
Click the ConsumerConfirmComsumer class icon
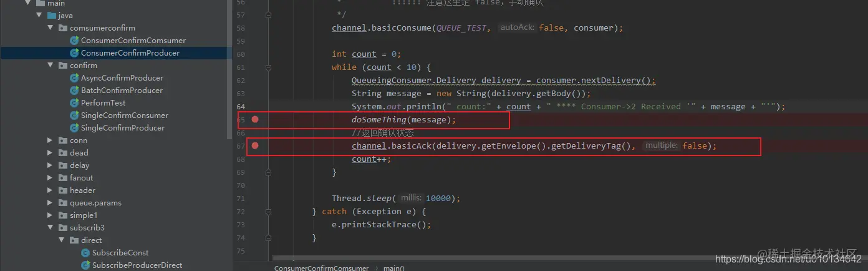(x=74, y=41)
